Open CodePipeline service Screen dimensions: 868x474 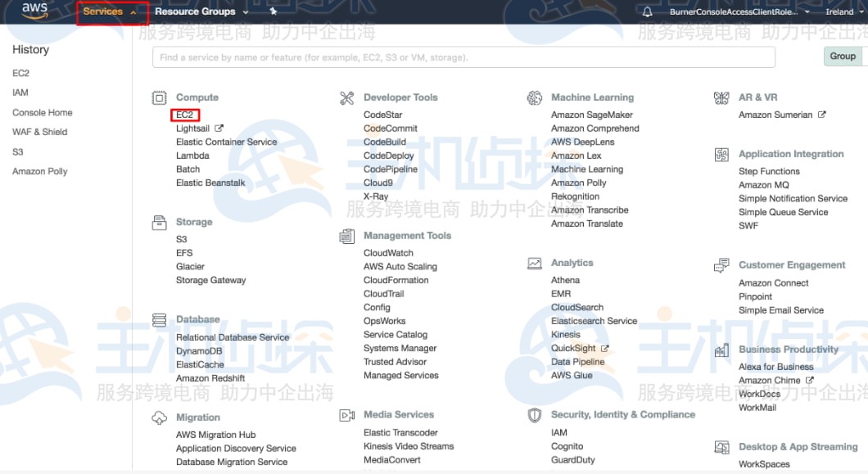[x=391, y=169]
